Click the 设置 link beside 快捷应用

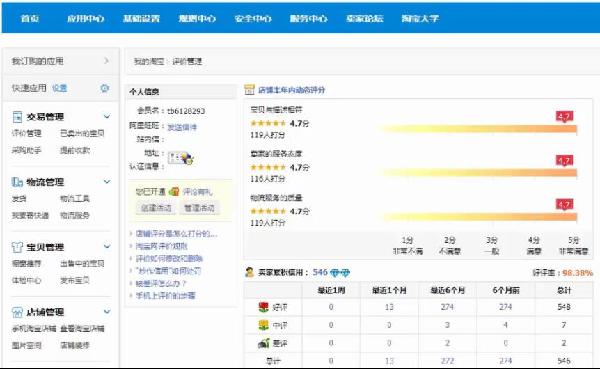pyautogui.click(x=59, y=88)
